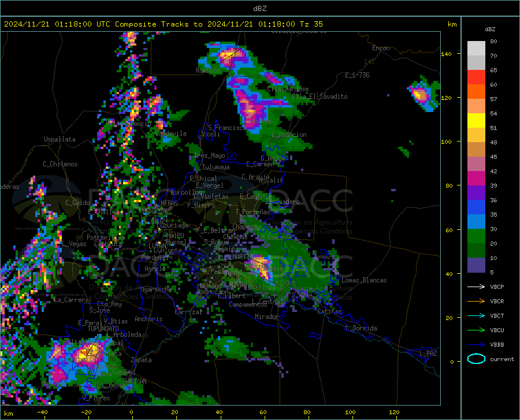
Task: Click the 'L_PAZ' place label
Action: point(428,354)
